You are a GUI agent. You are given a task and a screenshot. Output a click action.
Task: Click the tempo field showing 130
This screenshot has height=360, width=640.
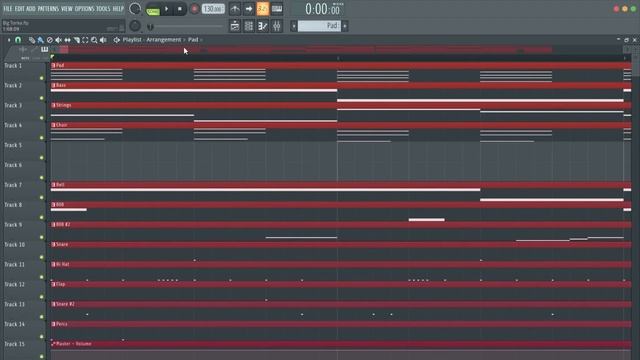pyautogui.click(x=213, y=9)
